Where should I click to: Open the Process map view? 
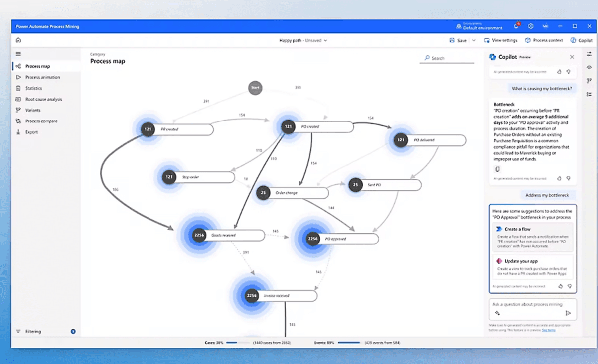click(x=37, y=65)
